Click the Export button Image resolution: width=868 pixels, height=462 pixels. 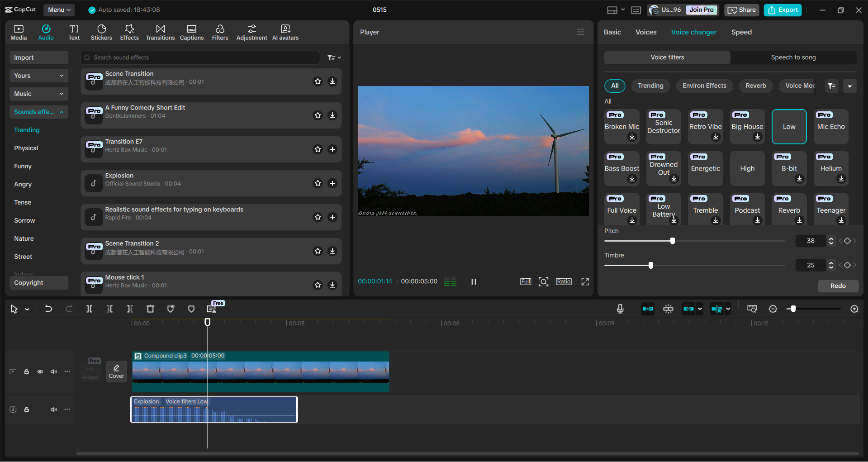782,10
